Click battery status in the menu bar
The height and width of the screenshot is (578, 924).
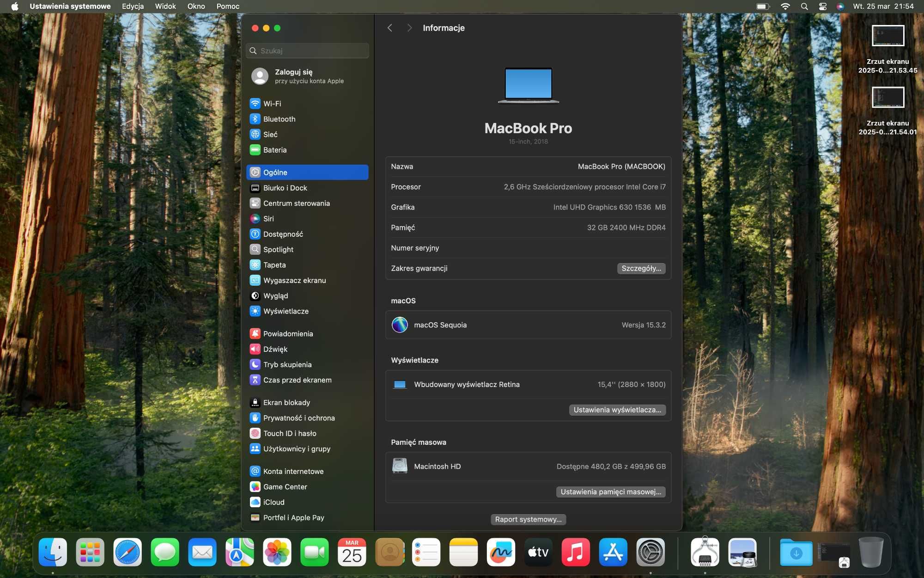point(763,6)
